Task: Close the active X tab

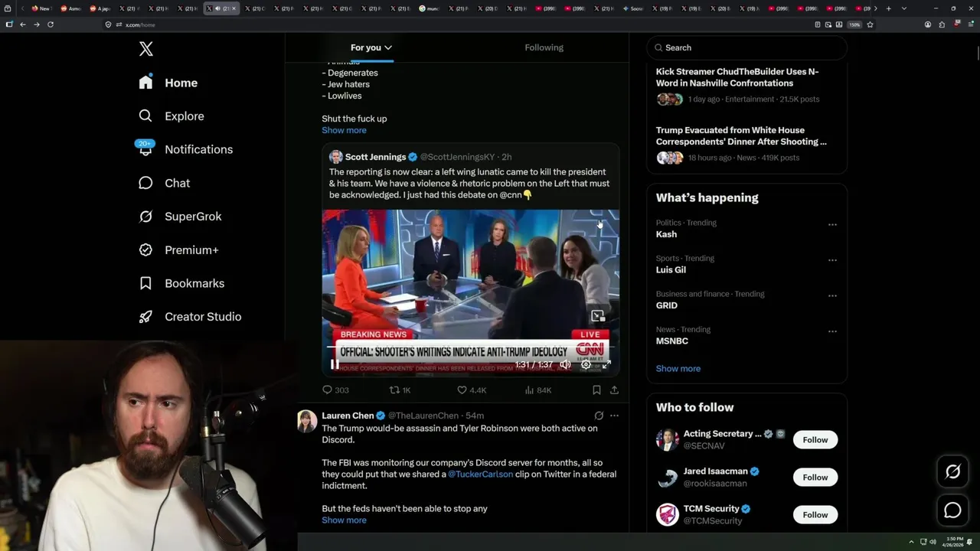Action: pos(234,8)
